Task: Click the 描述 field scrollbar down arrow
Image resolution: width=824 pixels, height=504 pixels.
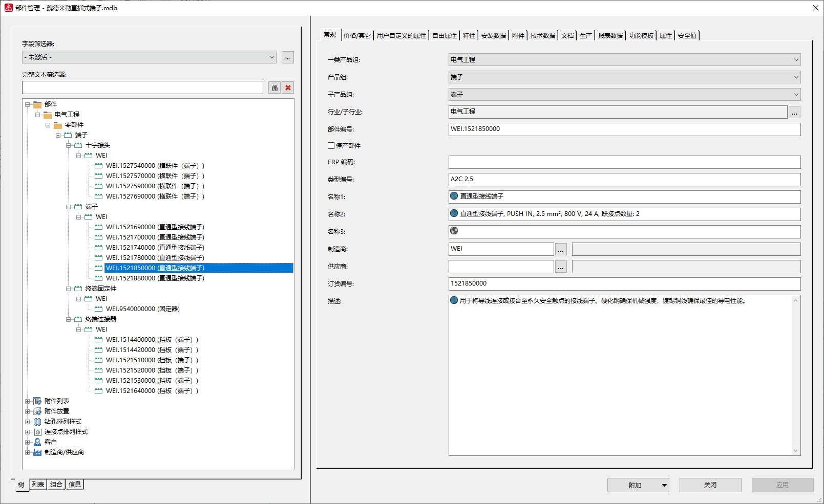Action: click(795, 451)
